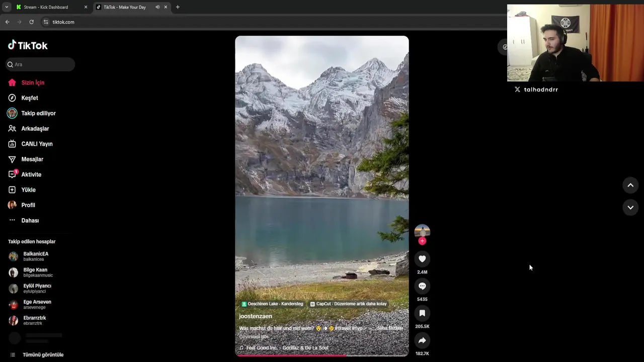644x362 pixels.
Task: Open BalkanicEA followed account
Action: (36, 256)
